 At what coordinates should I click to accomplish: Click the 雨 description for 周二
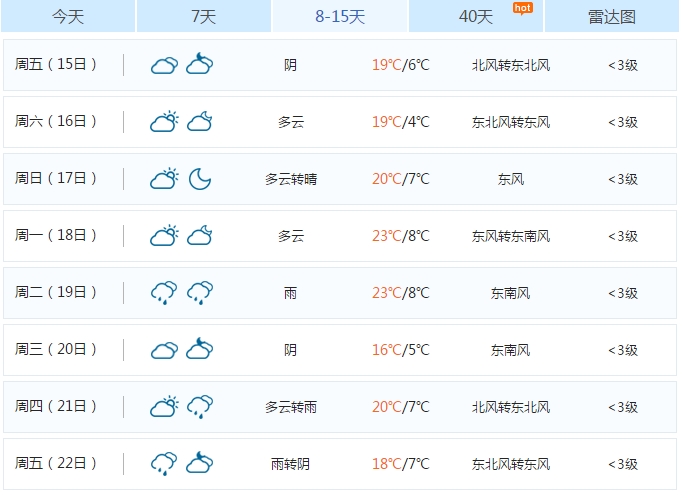[291, 293]
